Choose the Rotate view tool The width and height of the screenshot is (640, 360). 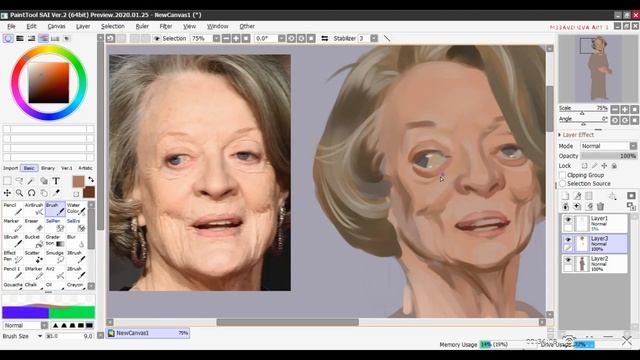coord(31,193)
